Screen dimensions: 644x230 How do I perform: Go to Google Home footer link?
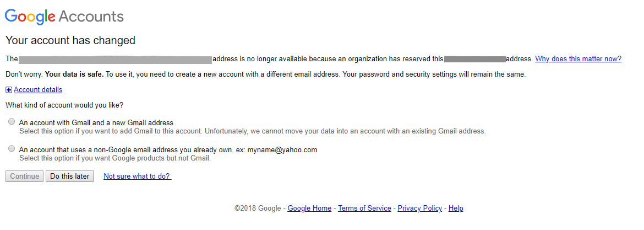click(309, 208)
